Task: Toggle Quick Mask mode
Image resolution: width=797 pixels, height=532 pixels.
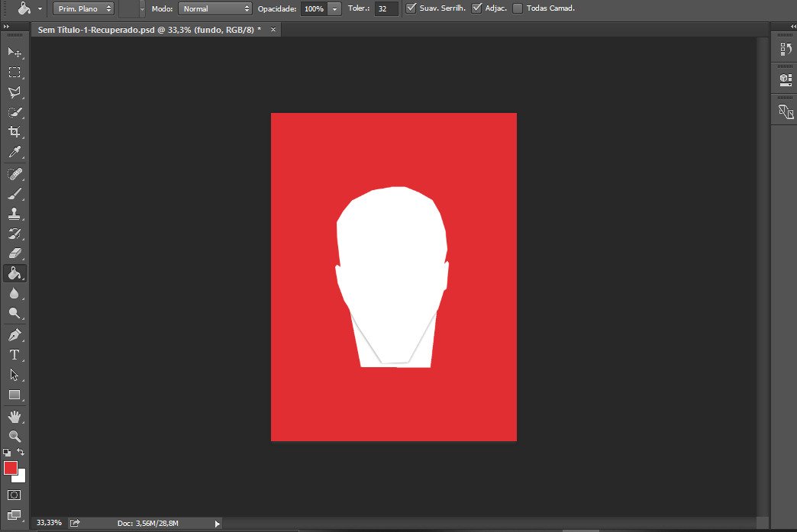Action: (15, 495)
